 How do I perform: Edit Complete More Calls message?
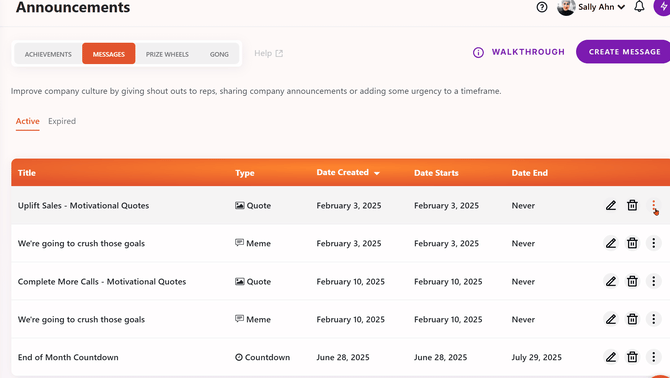(x=611, y=281)
